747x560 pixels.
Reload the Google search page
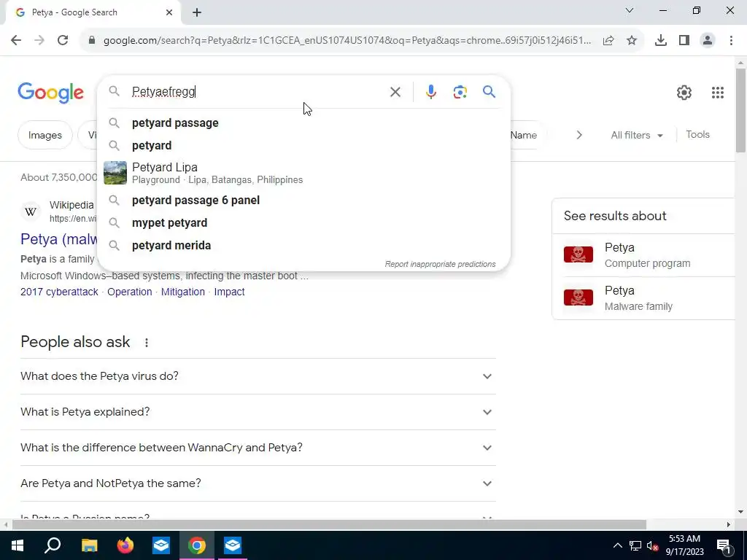(63, 41)
